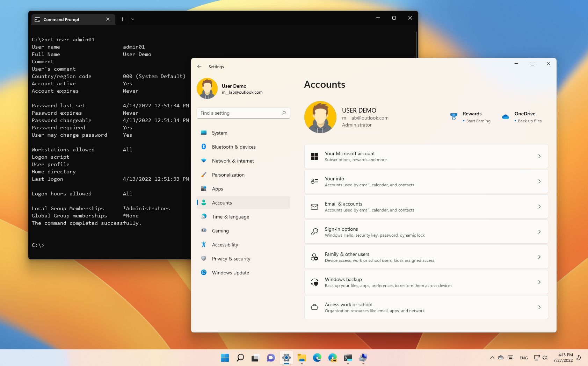Open the search magnifier in the Find a setting box
Viewport: 588px width, 366px height.
pyautogui.click(x=284, y=113)
